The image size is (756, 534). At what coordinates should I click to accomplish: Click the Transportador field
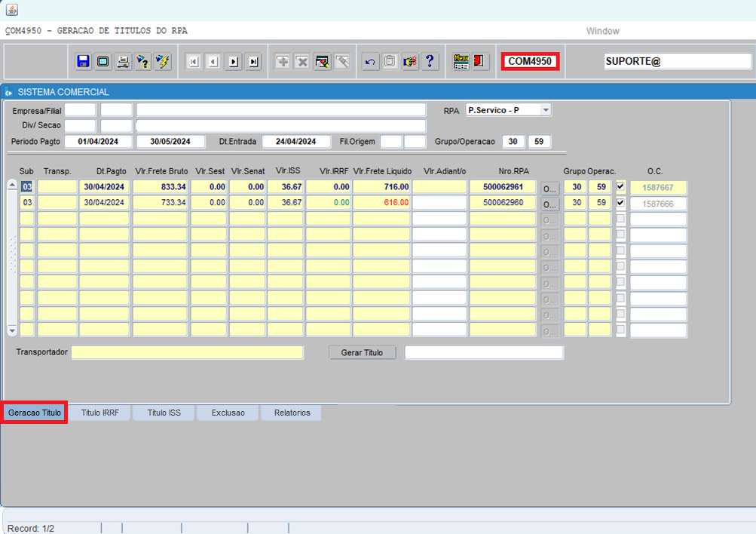pos(187,352)
